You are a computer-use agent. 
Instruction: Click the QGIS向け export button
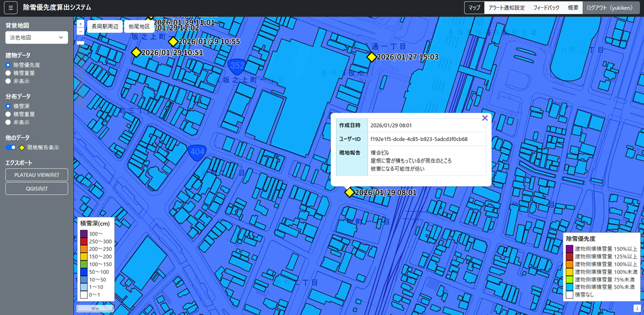(x=37, y=189)
